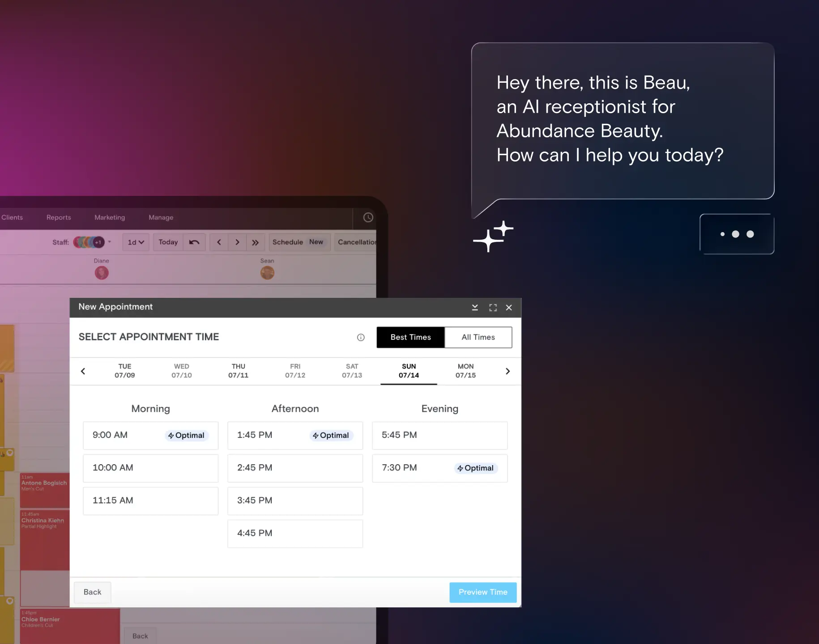
Task: Choose the 11:15 AM time slot
Action: click(x=151, y=500)
